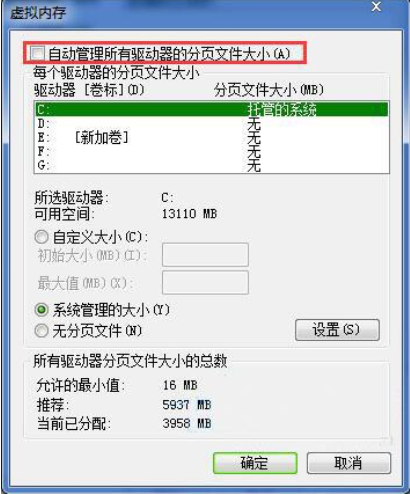The height and width of the screenshot is (494, 410).
Task: Confirm with the 确定 button
Action: pyautogui.click(x=255, y=463)
